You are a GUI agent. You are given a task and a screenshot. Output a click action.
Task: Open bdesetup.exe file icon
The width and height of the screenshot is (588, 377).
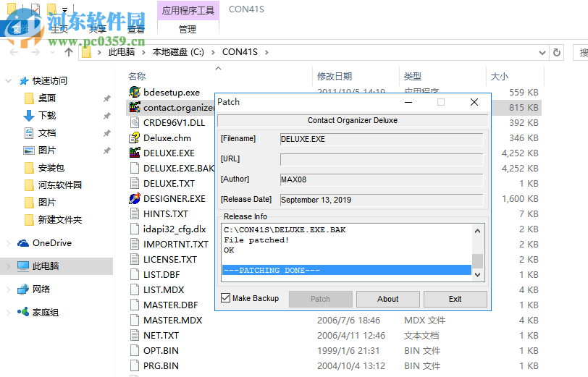click(x=135, y=92)
